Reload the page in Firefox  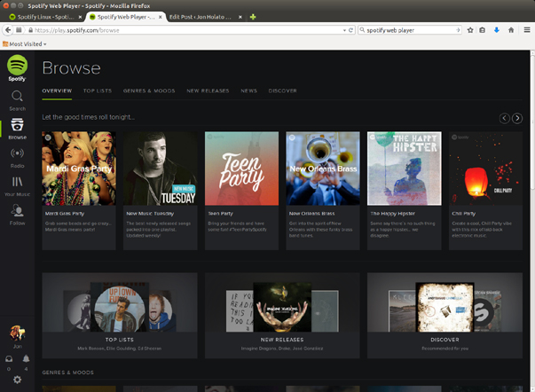(350, 30)
